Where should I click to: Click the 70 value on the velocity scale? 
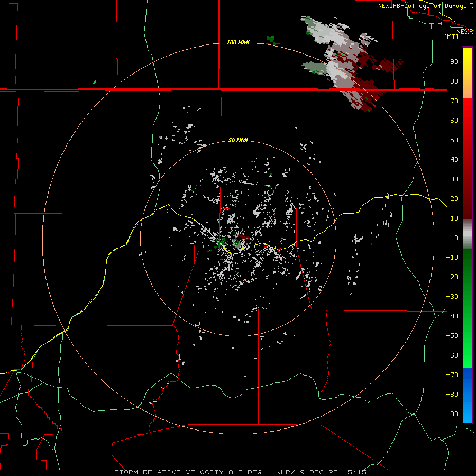coord(454,101)
